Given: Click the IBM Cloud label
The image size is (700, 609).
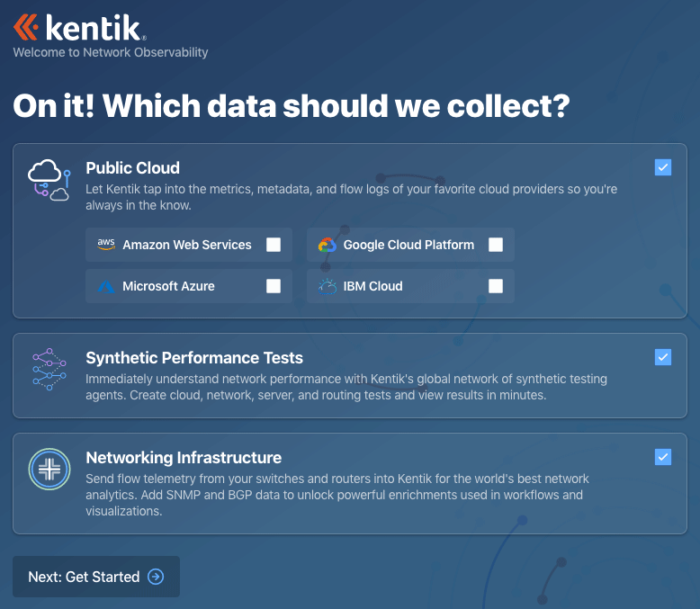Looking at the screenshot, I should 372,286.
